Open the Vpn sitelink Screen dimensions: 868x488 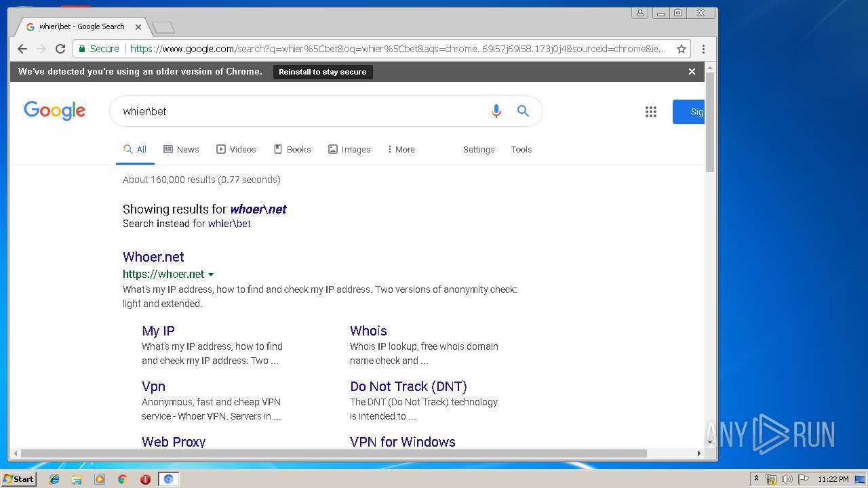153,386
